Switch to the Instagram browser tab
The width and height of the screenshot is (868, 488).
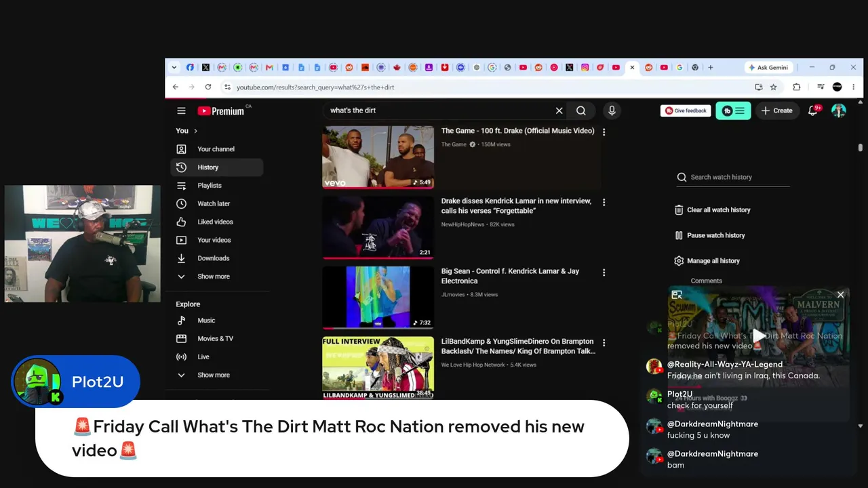pyautogui.click(x=585, y=67)
